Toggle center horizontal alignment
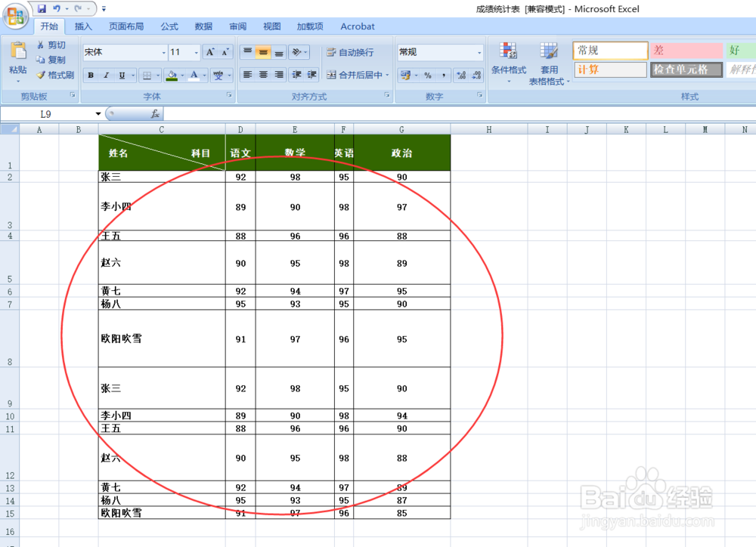The width and height of the screenshot is (756, 547). tap(263, 75)
